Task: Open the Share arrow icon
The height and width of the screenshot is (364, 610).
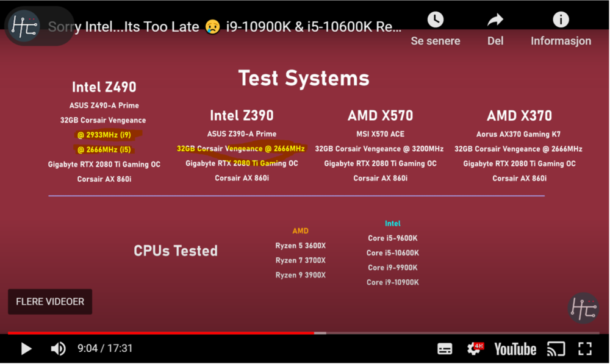Action: [x=495, y=20]
